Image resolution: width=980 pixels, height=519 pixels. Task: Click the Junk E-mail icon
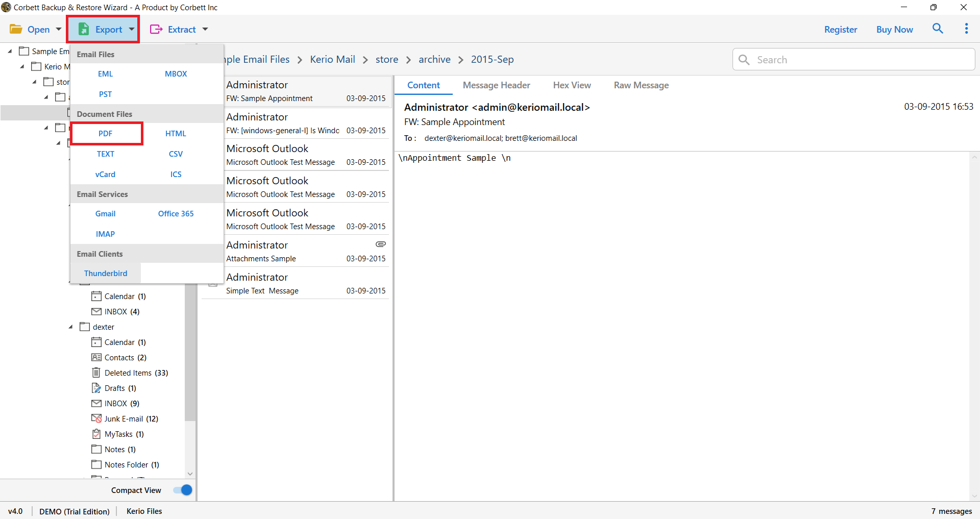tap(96, 418)
